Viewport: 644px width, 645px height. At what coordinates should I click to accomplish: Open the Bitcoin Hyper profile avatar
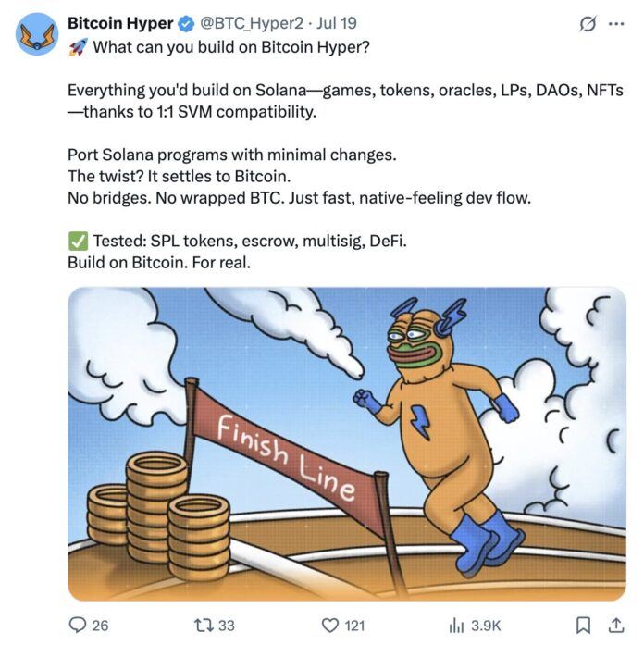[38, 35]
